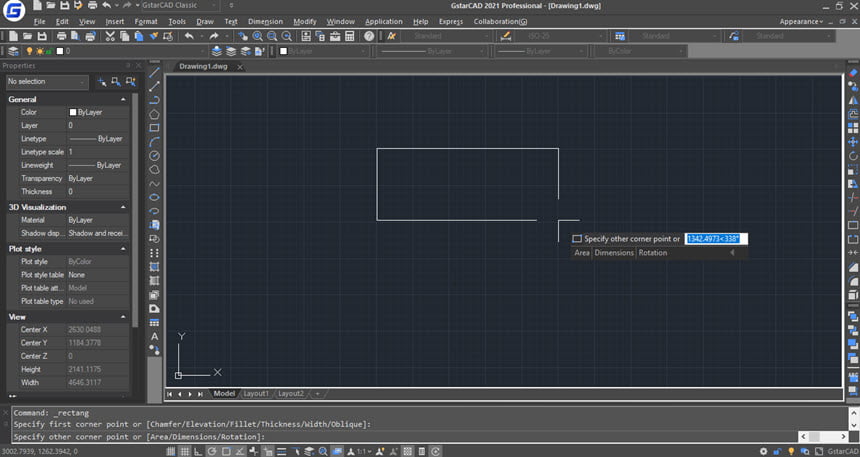
Task: Open Layer Properties Manager icon
Action: point(13,51)
